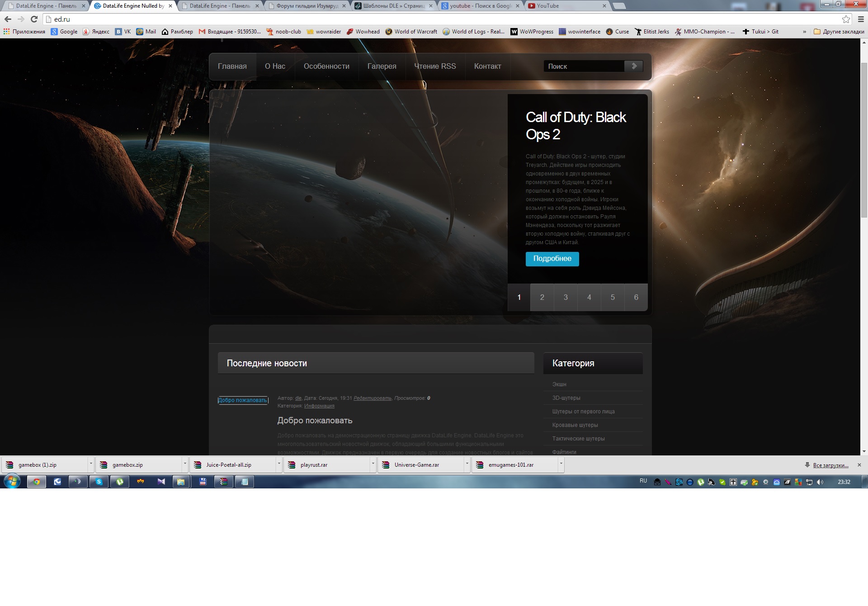This screenshot has width=868, height=606.
Task: Go to slide 6 in the slider
Action: (x=636, y=297)
